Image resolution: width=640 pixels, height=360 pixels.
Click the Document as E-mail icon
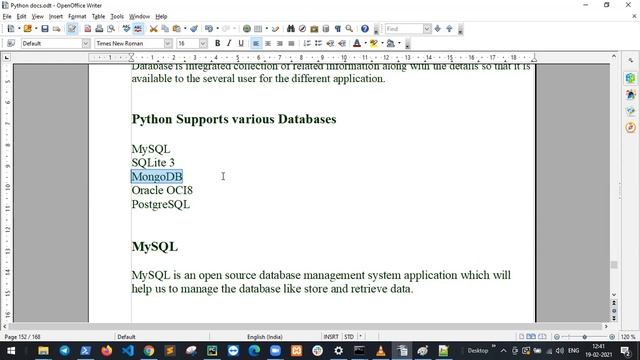click(56, 29)
